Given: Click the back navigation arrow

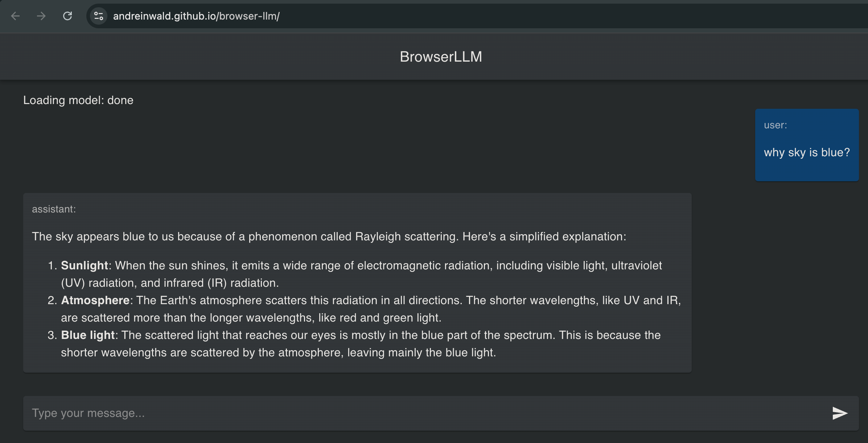Looking at the screenshot, I should tap(15, 16).
